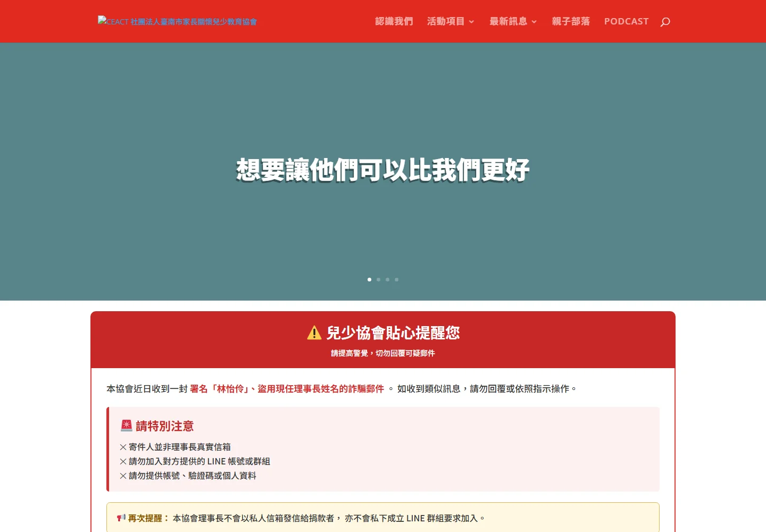The height and width of the screenshot is (532, 766).
Task: Open the 認識我們 menu item
Action: point(394,21)
